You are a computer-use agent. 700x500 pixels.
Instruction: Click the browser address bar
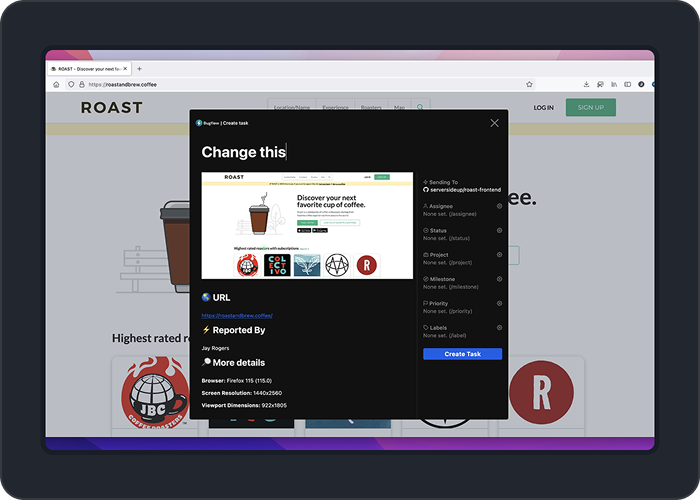(300, 84)
